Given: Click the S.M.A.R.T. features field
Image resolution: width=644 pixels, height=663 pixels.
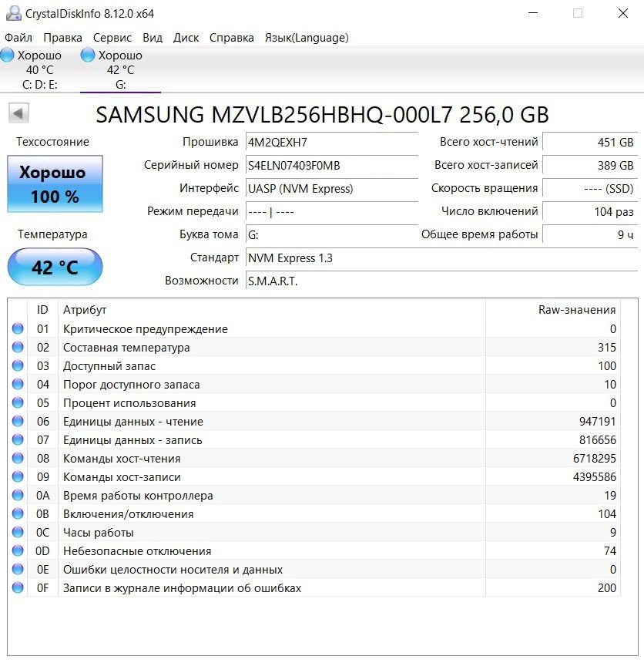Looking at the screenshot, I should coord(441,281).
